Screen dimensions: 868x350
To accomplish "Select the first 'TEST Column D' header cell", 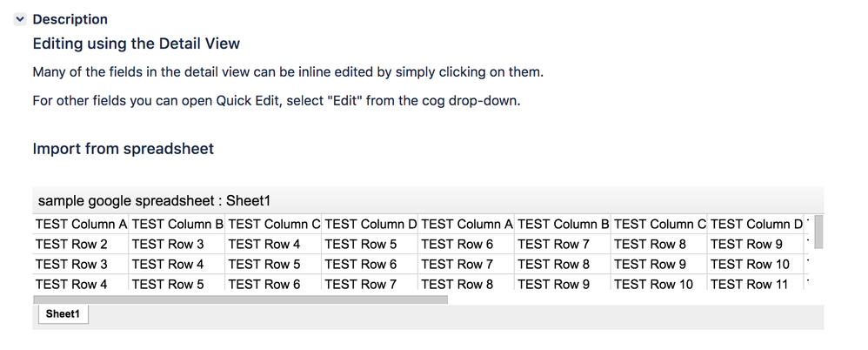I will pyautogui.click(x=371, y=225).
